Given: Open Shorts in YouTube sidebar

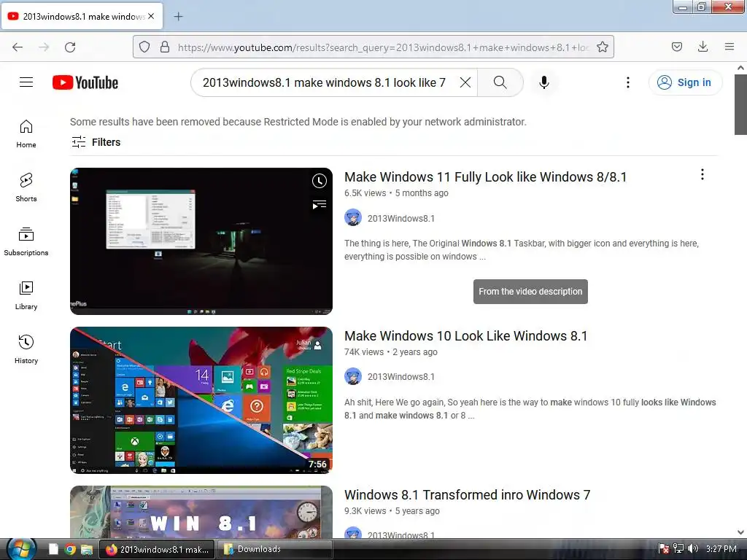Looking at the screenshot, I should point(26,187).
